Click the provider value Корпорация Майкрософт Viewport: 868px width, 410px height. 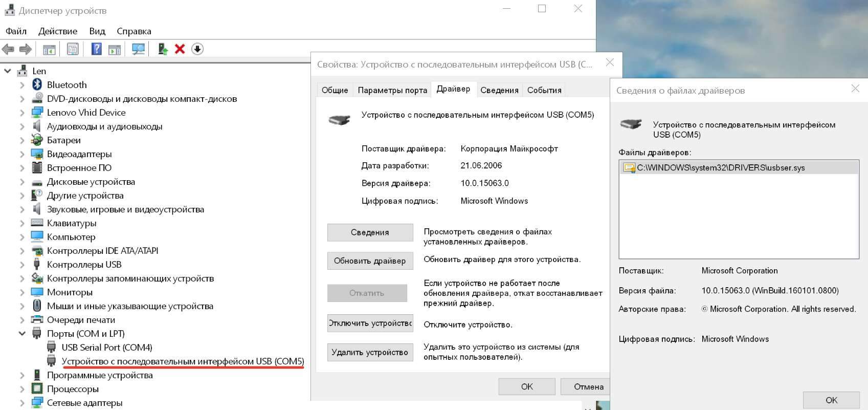pyautogui.click(x=509, y=148)
